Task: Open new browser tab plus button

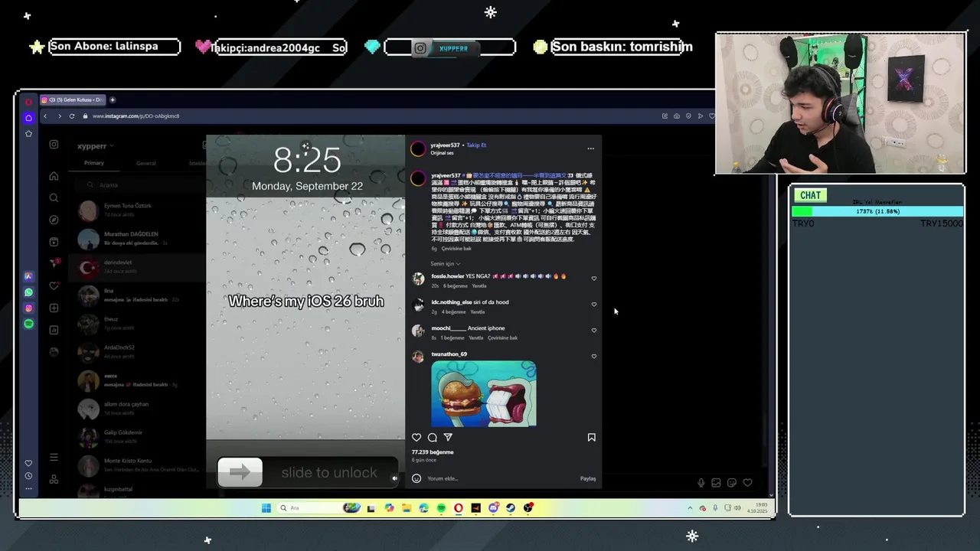Action: 113,99
